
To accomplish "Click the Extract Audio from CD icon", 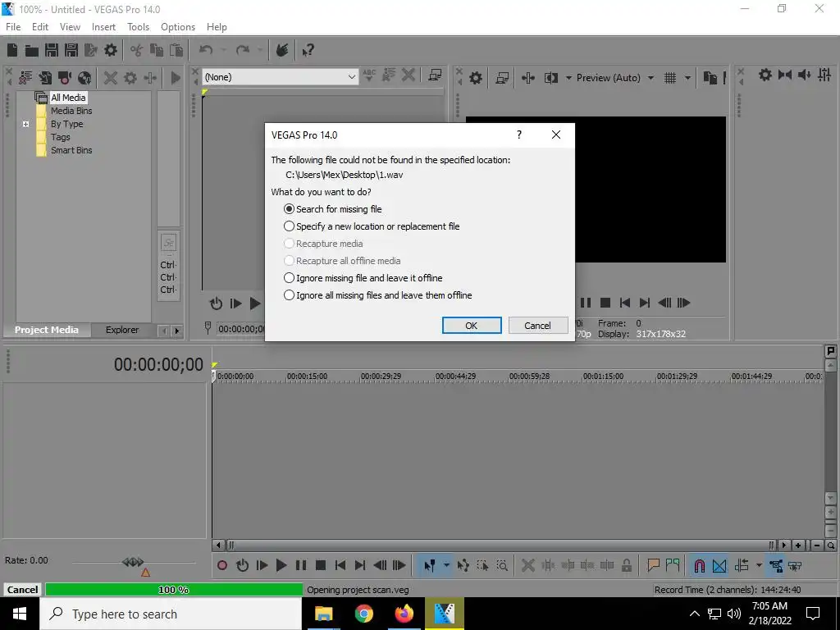I will [x=84, y=78].
